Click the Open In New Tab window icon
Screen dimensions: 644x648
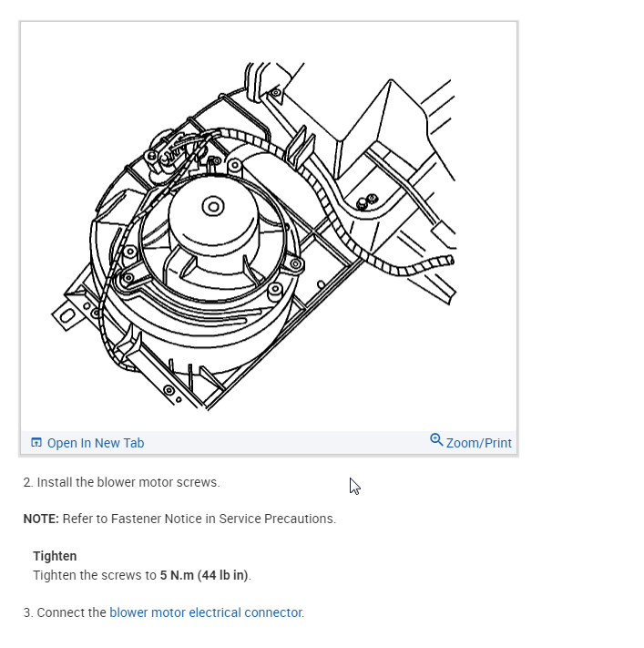pos(36,443)
